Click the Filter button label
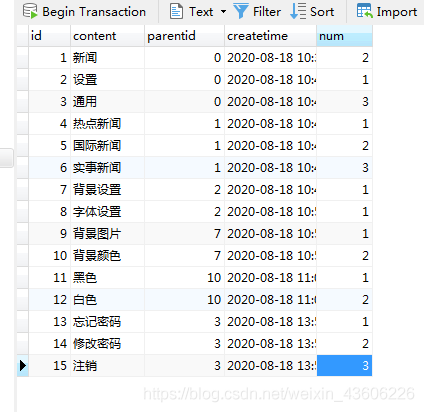The image size is (424, 412). click(267, 12)
